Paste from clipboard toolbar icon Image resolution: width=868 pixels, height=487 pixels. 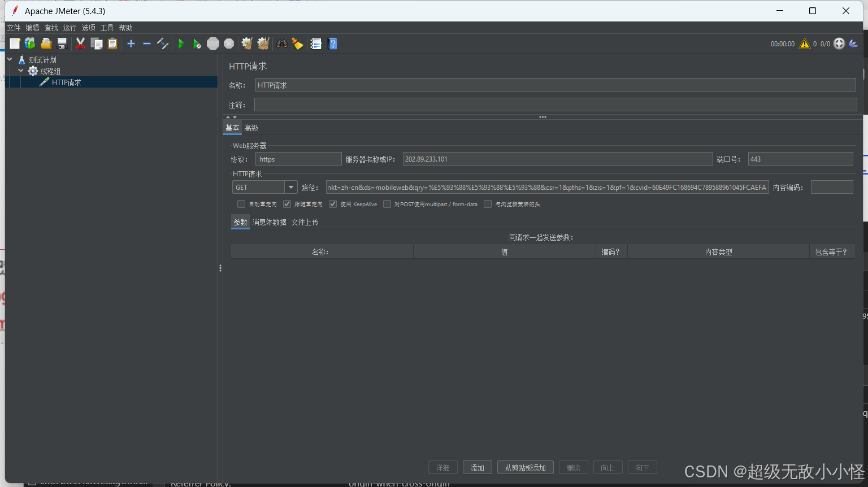[112, 44]
